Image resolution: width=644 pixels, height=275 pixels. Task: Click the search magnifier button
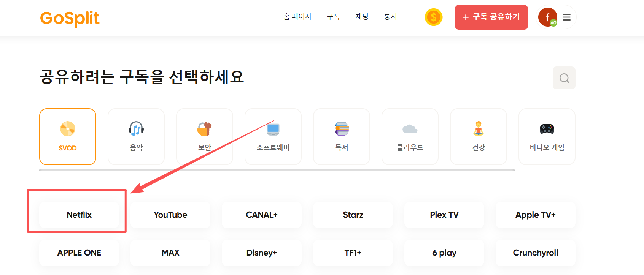pyautogui.click(x=564, y=78)
